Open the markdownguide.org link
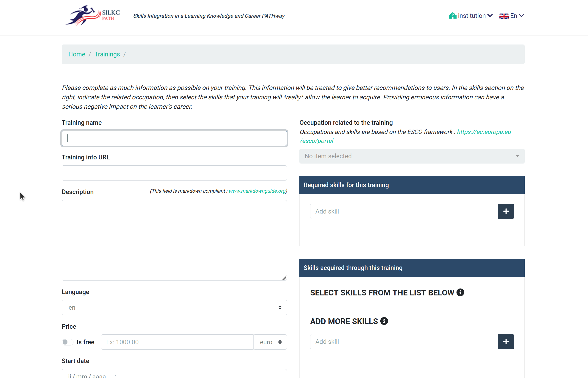Image resolution: width=588 pixels, height=378 pixels. (x=257, y=191)
